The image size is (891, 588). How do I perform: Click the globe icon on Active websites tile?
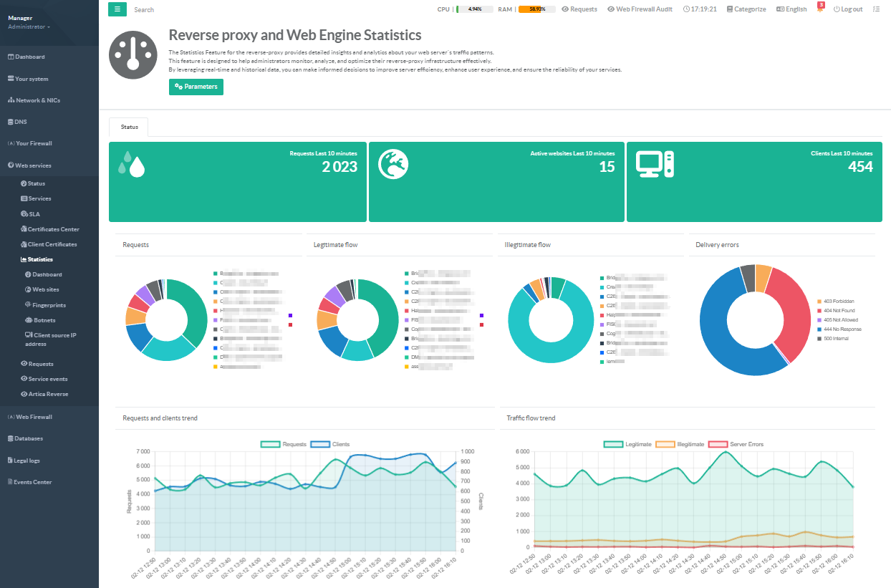393,164
